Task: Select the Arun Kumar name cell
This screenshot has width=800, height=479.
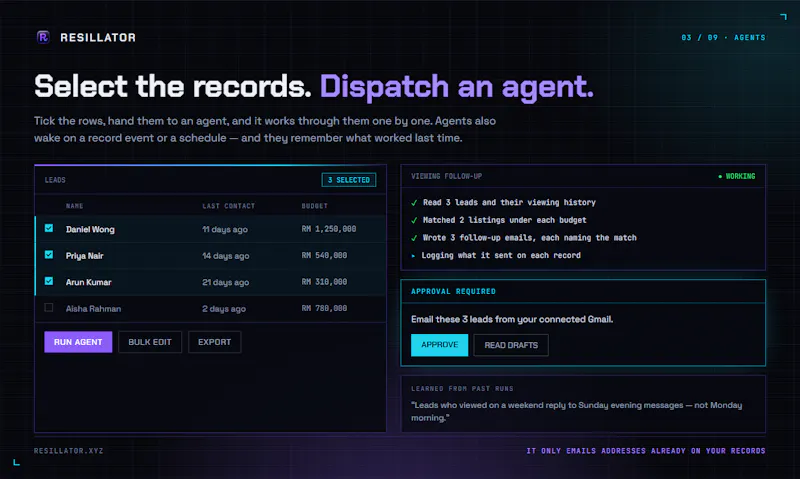Action: [x=88, y=282]
